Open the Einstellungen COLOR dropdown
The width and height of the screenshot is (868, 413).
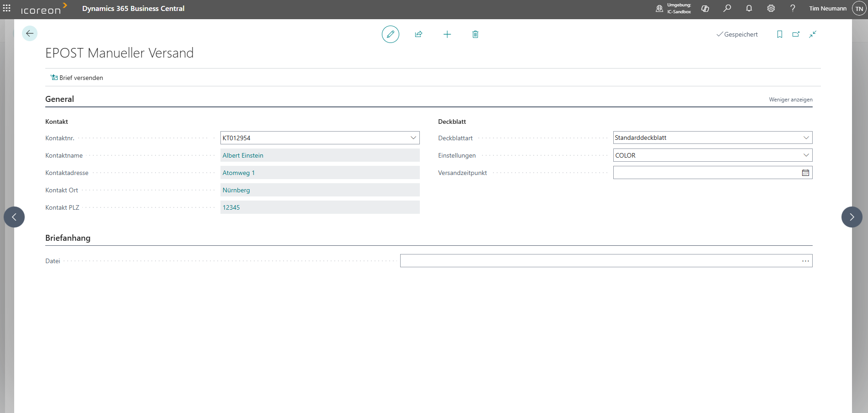pos(806,155)
